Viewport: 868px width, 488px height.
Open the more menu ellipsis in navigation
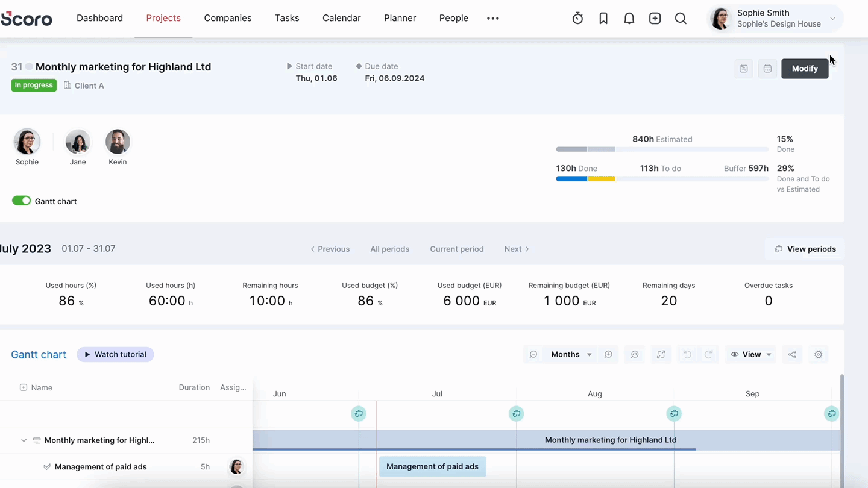[x=493, y=19]
